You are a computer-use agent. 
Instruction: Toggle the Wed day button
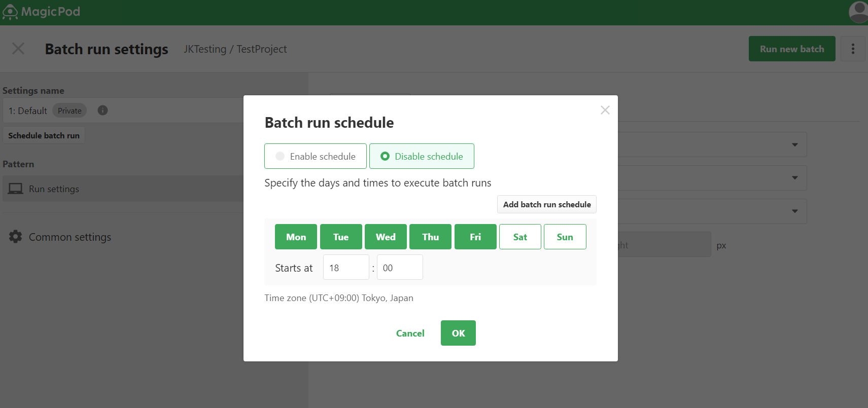[x=386, y=237]
